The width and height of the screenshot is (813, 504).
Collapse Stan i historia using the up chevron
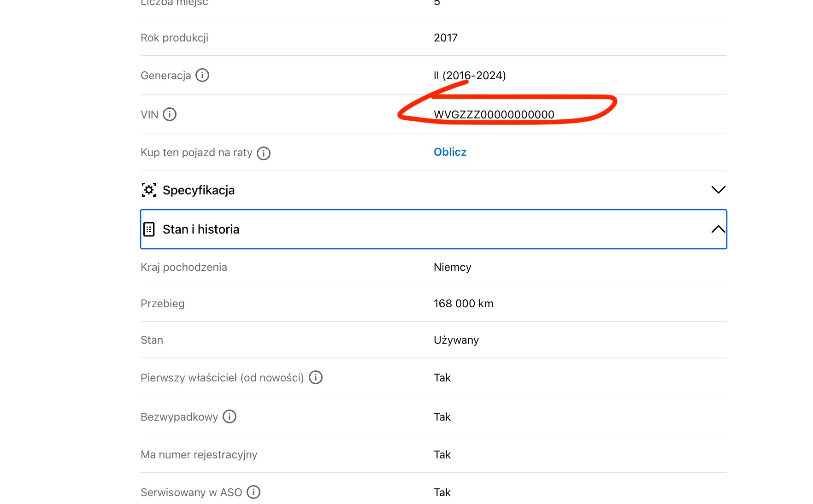pyautogui.click(x=718, y=229)
